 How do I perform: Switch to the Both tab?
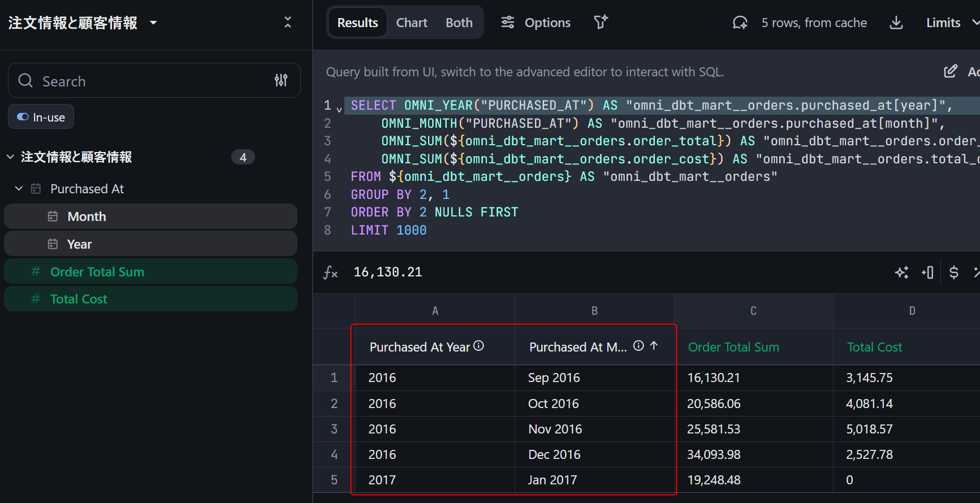pyautogui.click(x=459, y=23)
